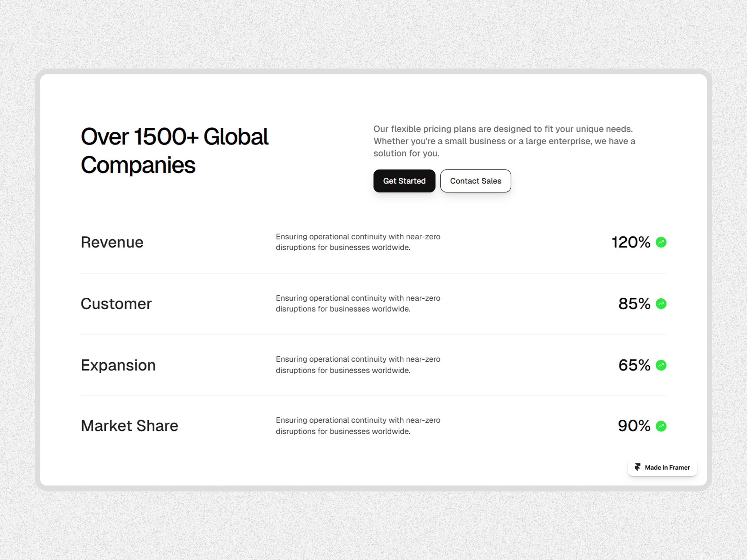Screen dimensions: 747x560
Task: Click the Framer logo icon in badge
Action: pos(638,467)
